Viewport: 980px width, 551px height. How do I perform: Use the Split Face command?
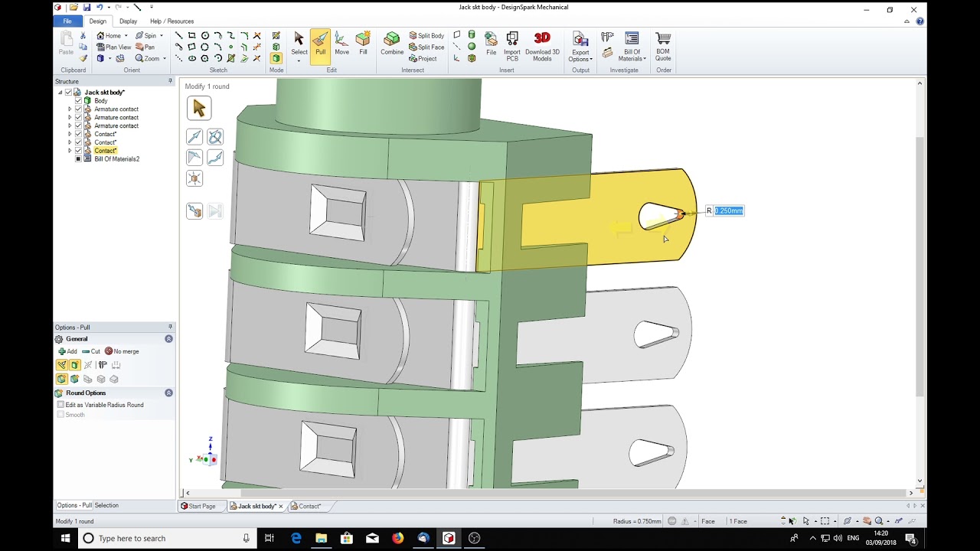(426, 47)
